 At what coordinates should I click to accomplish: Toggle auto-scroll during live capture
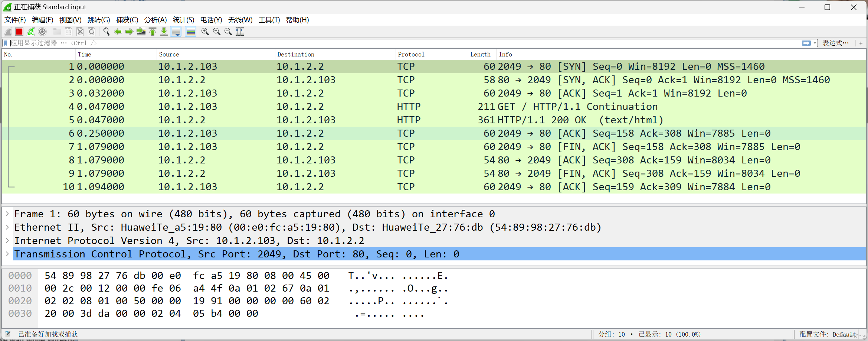[x=176, y=32]
